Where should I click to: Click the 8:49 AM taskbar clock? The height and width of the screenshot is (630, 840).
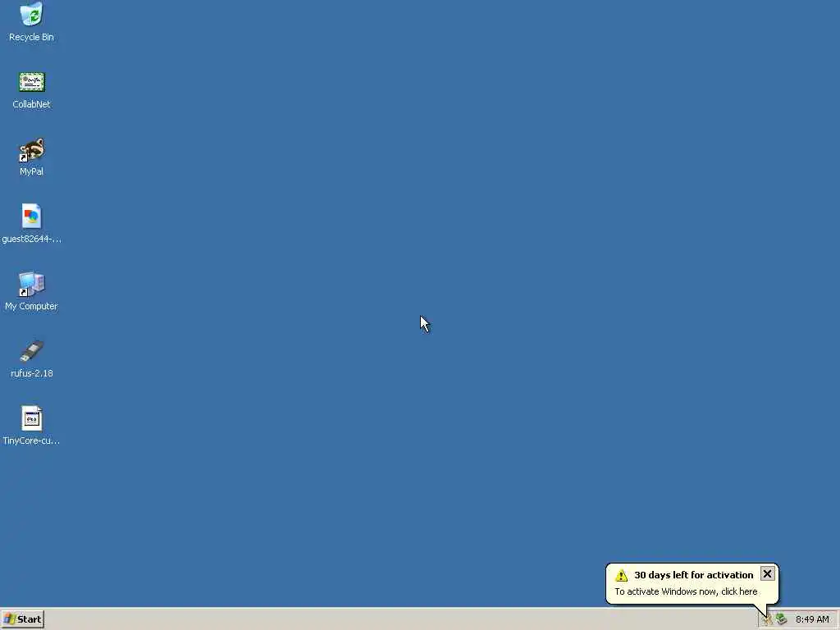812,619
